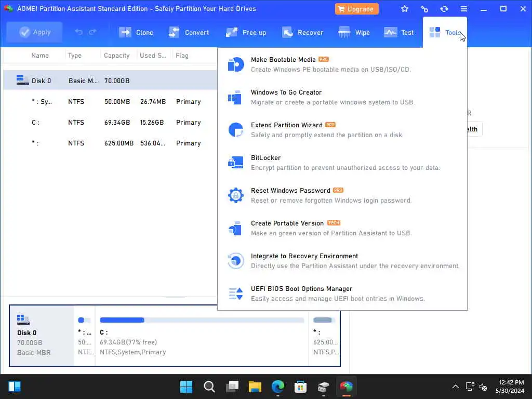
Task: Click the taskbar clock showing 12:42 PM
Action: [x=511, y=387]
